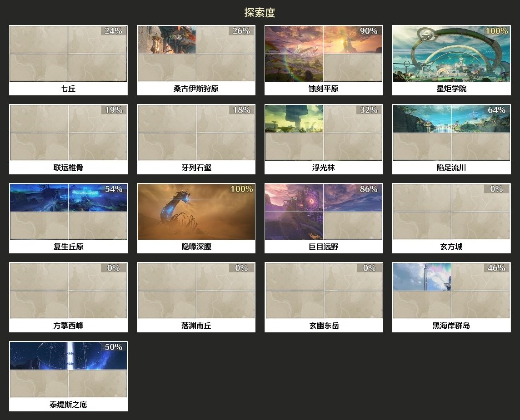This screenshot has width=520, height=420.
Task: Select the 复生丘原 blue night thumbnail
Action: 68,212
